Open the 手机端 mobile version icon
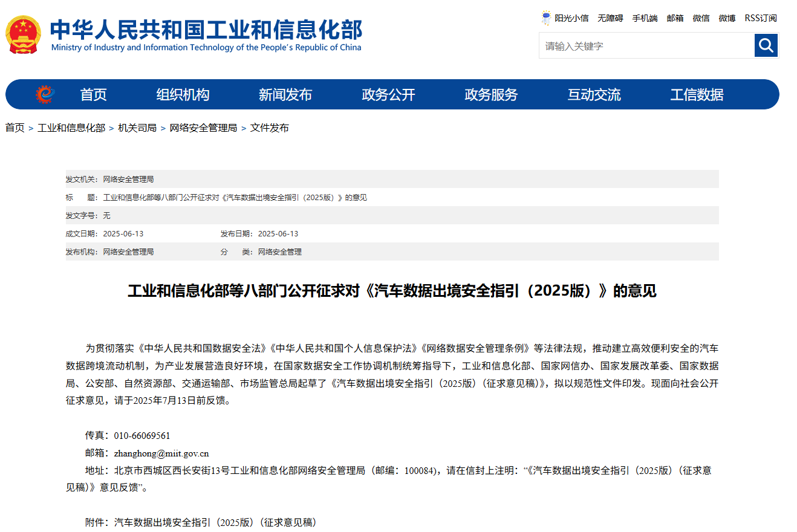This screenshot has height=532, width=797. tap(645, 18)
